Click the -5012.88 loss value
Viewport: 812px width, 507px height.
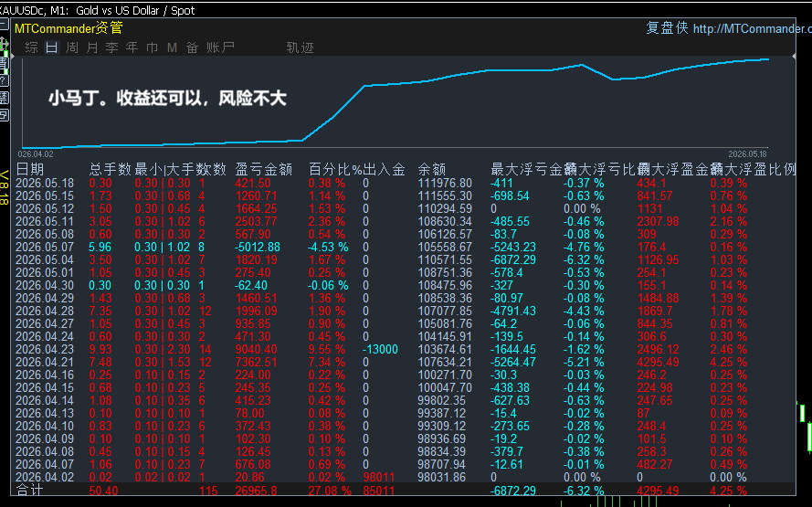click(258, 247)
